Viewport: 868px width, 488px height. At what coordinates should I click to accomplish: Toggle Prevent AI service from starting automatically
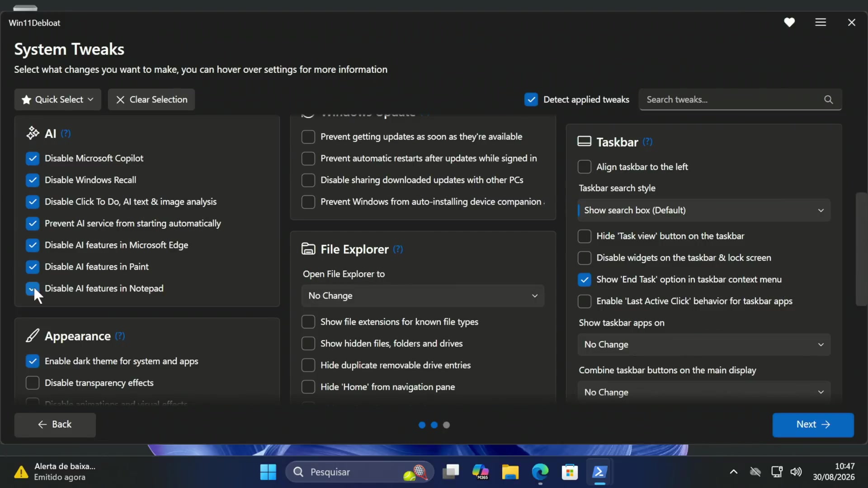point(33,223)
